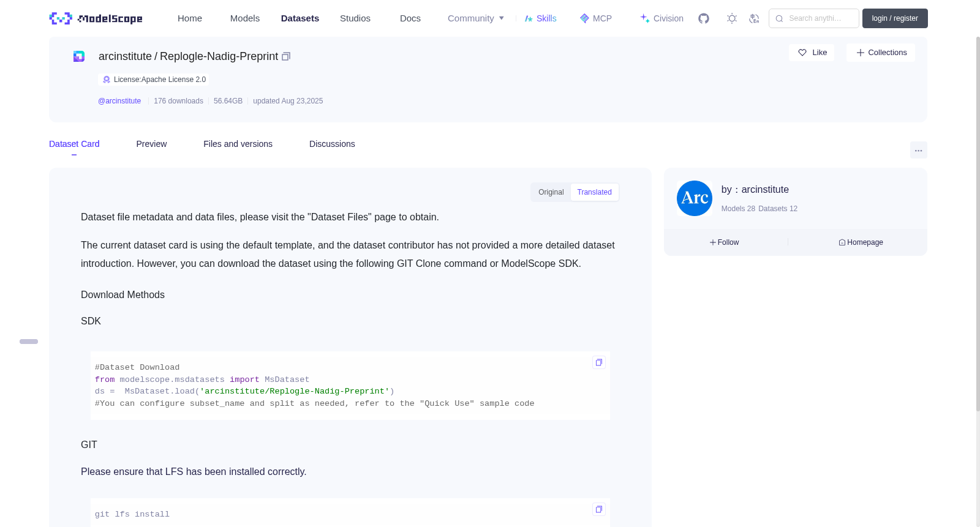Click 'Datasets 12' count text
Image resolution: width=980 pixels, height=527 pixels.
(x=778, y=209)
